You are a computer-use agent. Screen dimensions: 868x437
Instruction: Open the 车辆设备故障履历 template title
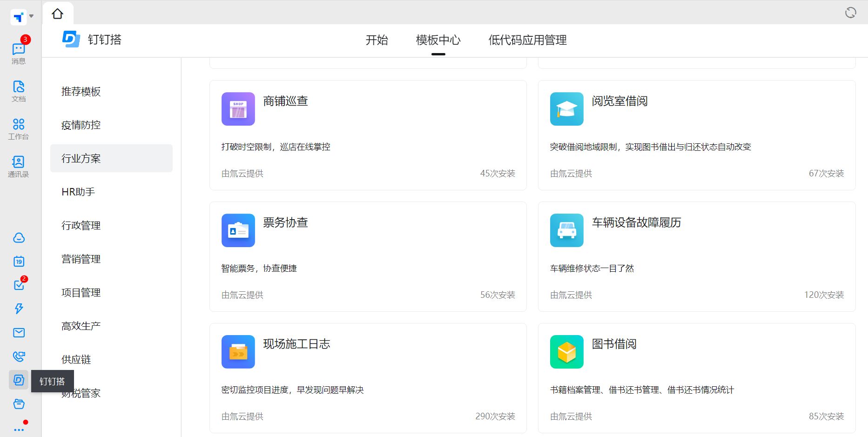click(637, 222)
